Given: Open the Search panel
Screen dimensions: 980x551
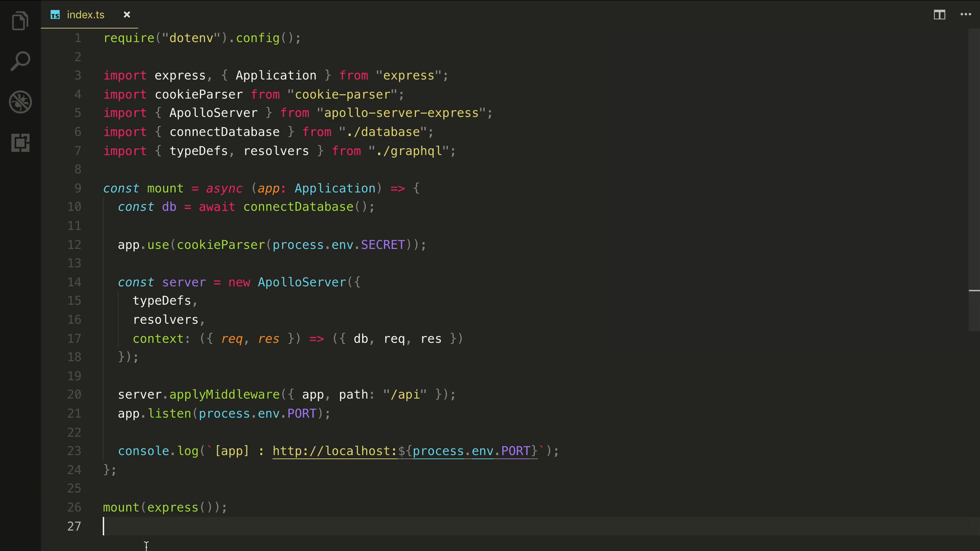Looking at the screenshot, I should [x=20, y=61].
